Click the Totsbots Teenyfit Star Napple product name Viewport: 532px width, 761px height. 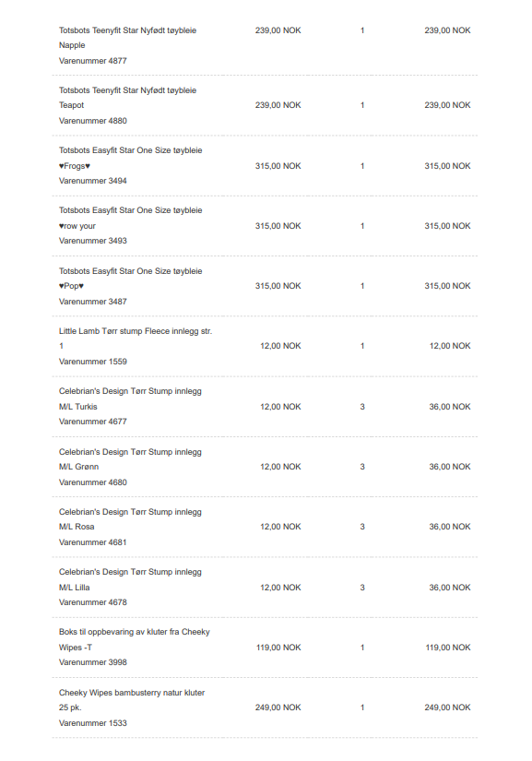[127, 38]
